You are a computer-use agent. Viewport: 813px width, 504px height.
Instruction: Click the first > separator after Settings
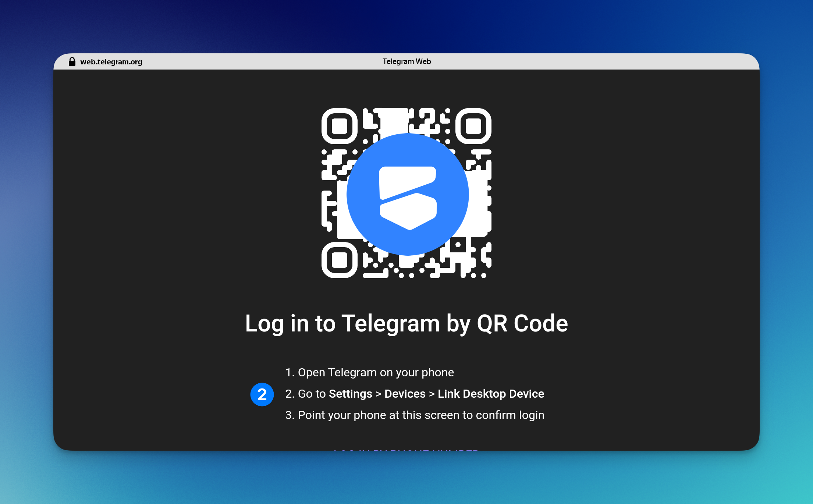coord(378,394)
